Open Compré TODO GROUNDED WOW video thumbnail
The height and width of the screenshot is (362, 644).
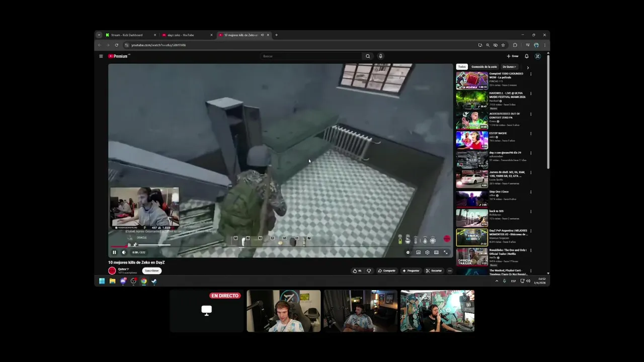pos(472,80)
